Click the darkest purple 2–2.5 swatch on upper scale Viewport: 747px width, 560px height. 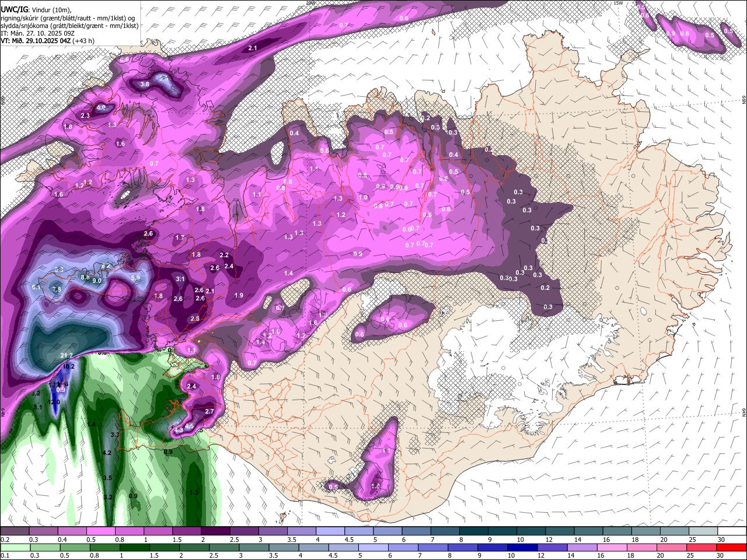[x=215, y=531]
